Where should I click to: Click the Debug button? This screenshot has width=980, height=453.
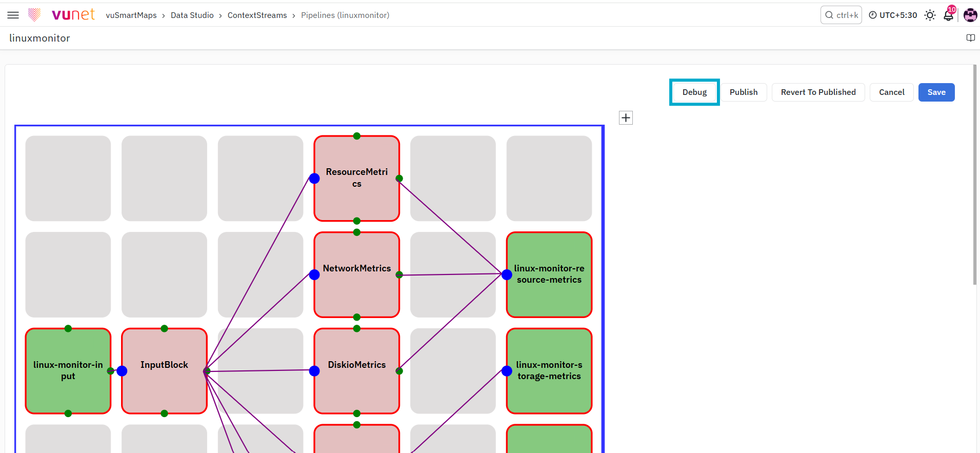pyautogui.click(x=694, y=92)
